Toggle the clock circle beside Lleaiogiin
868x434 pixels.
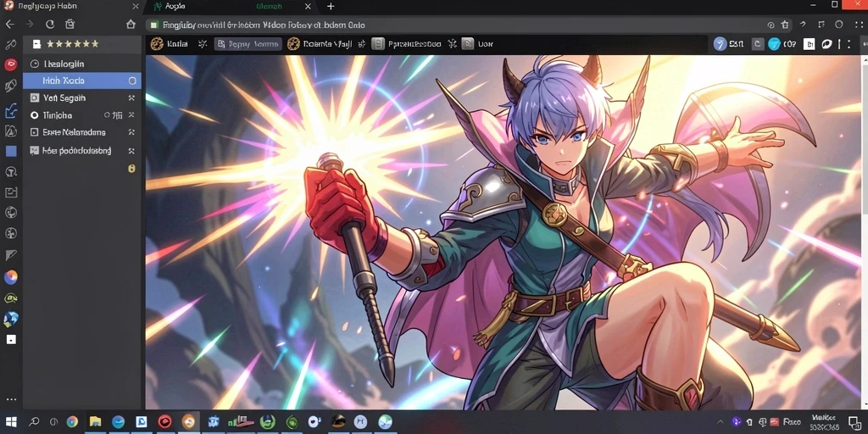pos(35,64)
